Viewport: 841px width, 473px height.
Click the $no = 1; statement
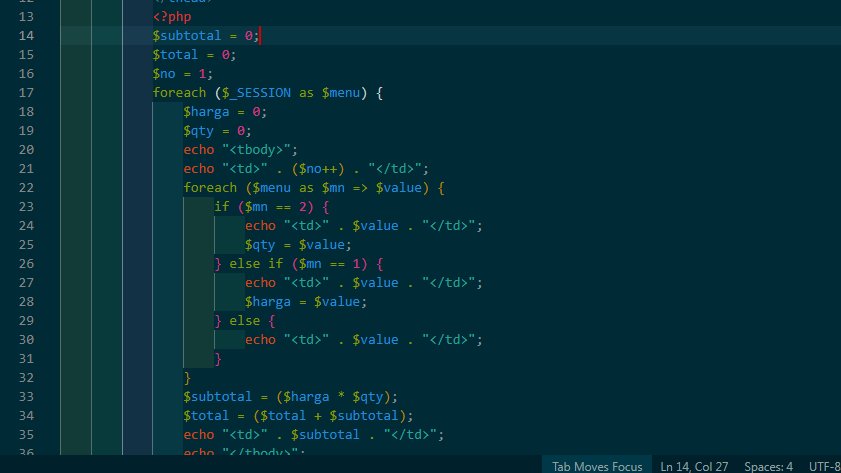tap(183, 73)
